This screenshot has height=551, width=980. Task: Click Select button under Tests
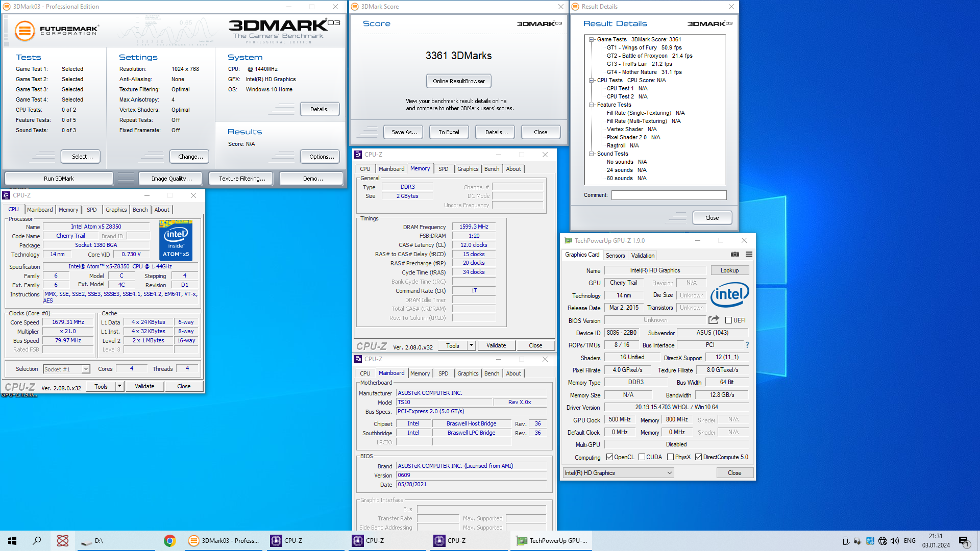[x=81, y=157]
